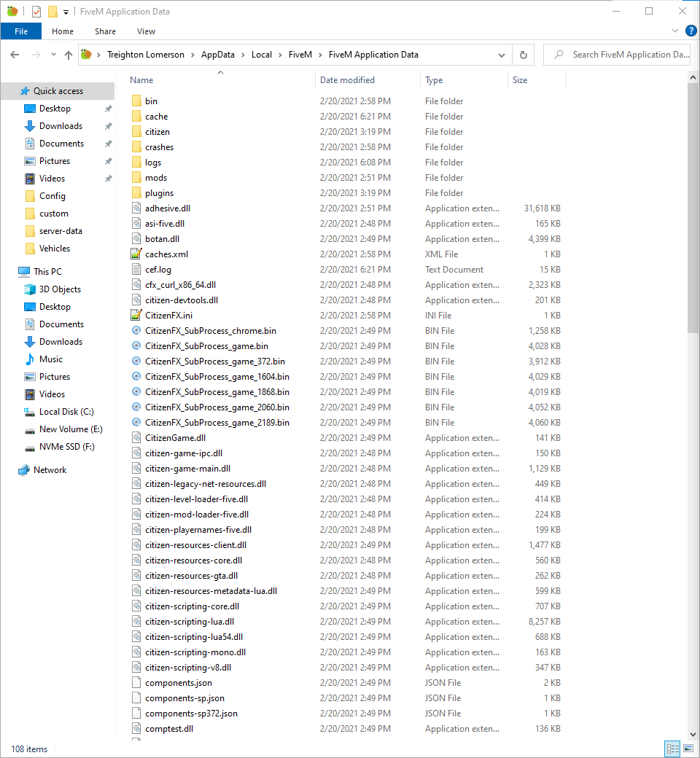Expand breadcrumb arrow after Treighton Lomerson
Image resolution: width=700 pixels, height=758 pixels.
(x=192, y=55)
